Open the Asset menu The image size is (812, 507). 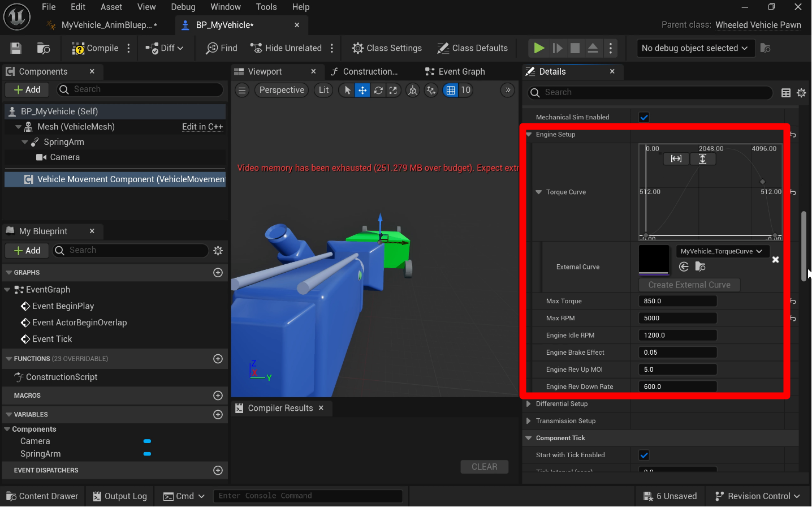tap(111, 7)
